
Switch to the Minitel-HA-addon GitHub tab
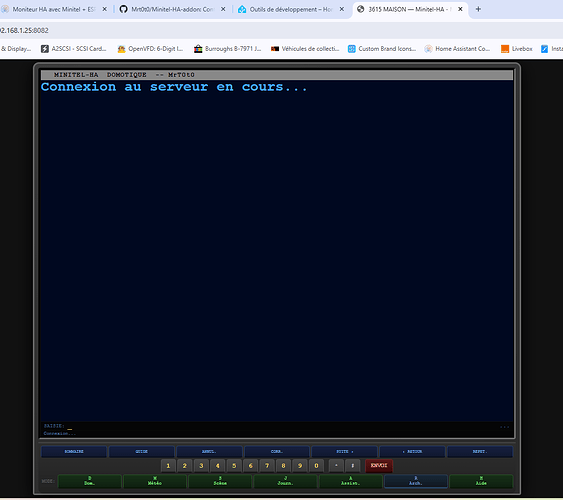(172, 9)
